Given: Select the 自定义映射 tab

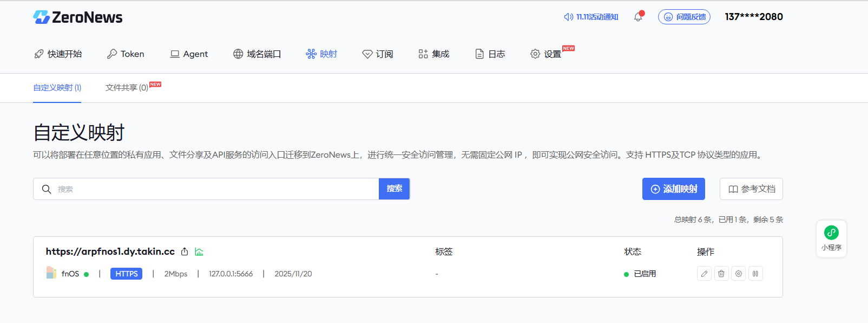Looking at the screenshot, I should pyautogui.click(x=57, y=88).
